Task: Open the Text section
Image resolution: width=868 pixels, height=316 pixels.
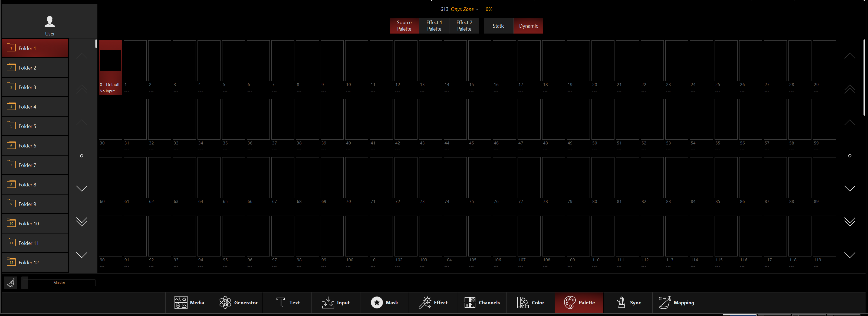Action: pyautogui.click(x=287, y=302)
